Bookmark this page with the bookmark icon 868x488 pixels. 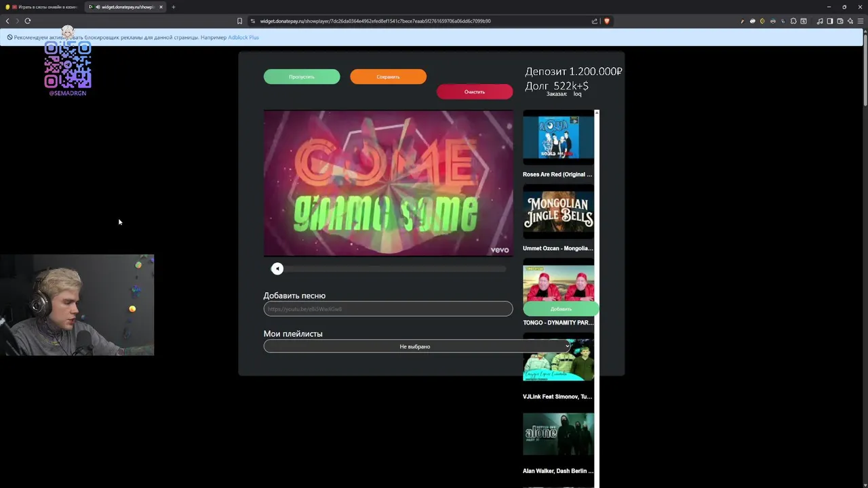(x=239, y=21)
